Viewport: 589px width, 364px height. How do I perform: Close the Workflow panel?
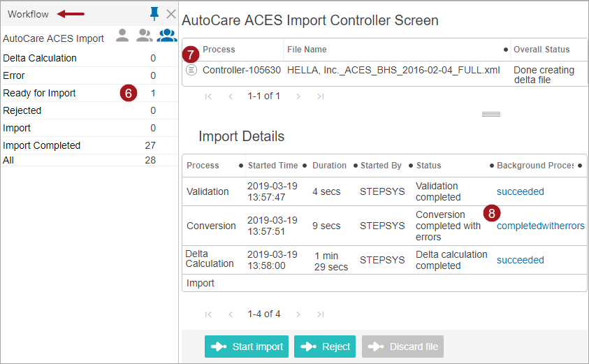[x=171, y=14]
